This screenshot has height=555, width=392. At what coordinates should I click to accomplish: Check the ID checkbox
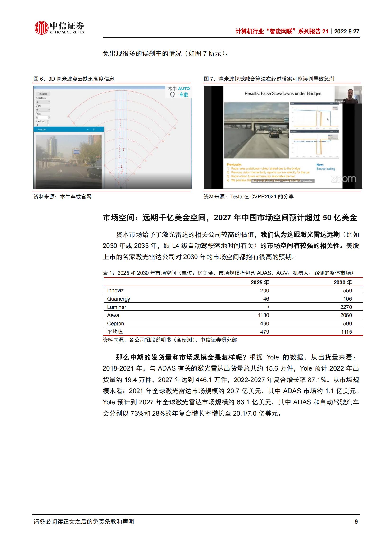48,125
